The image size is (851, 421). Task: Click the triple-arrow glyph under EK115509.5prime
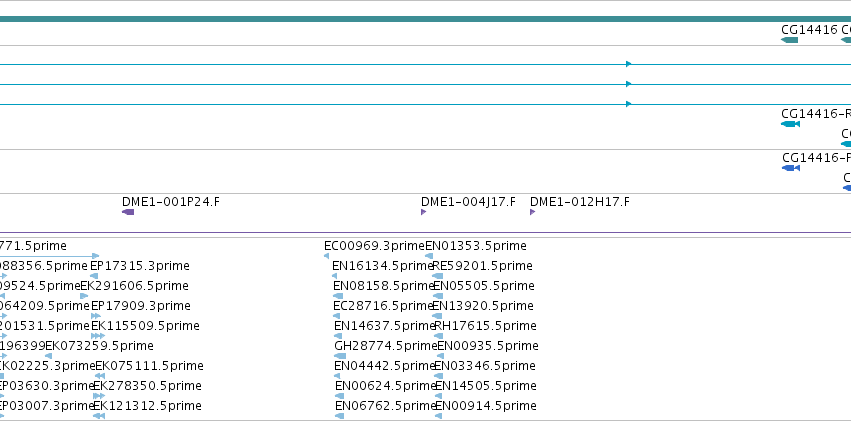click(x=98, y=336)
